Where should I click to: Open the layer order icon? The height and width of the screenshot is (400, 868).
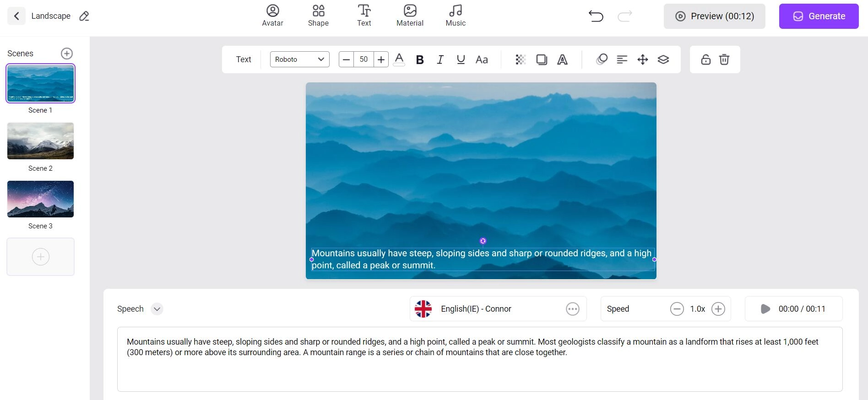coord(663,59)
